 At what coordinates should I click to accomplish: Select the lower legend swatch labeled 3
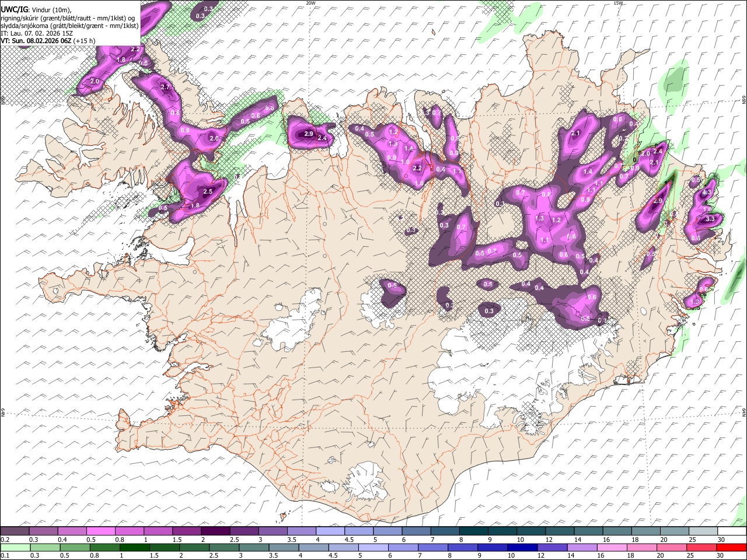point(254,547)
